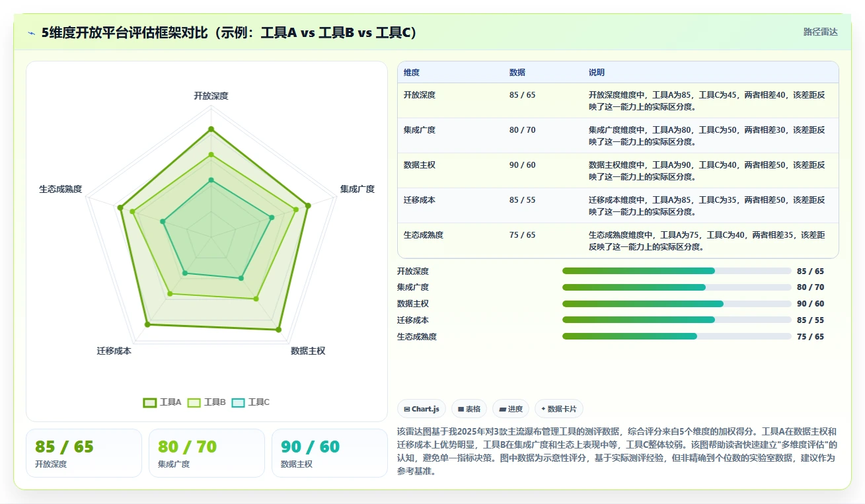The width and height of the screenshot is (865, 504).
Task: Click 工具A data point on 生态成熟度 axis
Action: pos(120,207)
